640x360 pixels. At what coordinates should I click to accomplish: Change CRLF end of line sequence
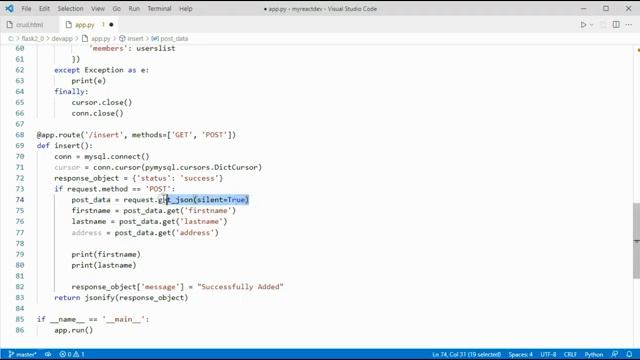570,354
